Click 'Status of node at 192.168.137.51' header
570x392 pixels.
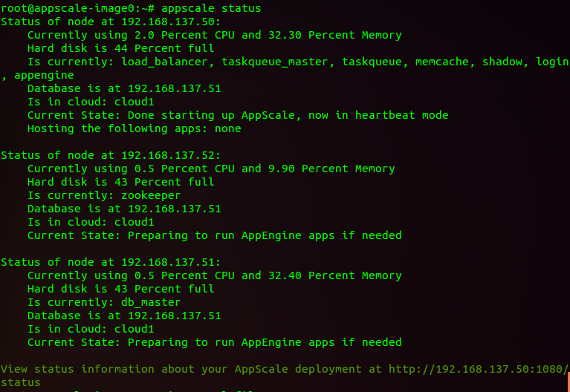click(x=111, y=262)
